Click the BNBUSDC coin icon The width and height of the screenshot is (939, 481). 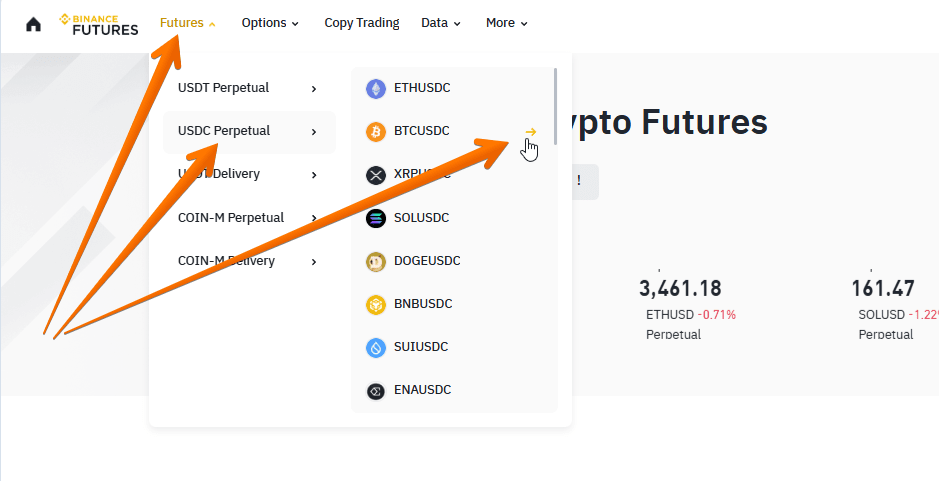pyautogui.click(x=376, y=304)
